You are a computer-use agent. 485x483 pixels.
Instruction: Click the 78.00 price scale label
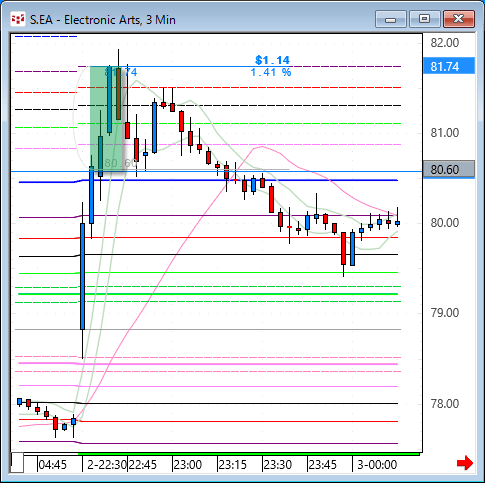pos(445,403)
